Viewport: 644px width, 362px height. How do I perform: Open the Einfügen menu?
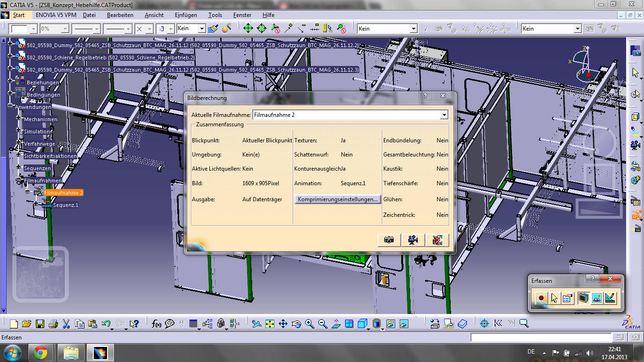click(186, 15)
